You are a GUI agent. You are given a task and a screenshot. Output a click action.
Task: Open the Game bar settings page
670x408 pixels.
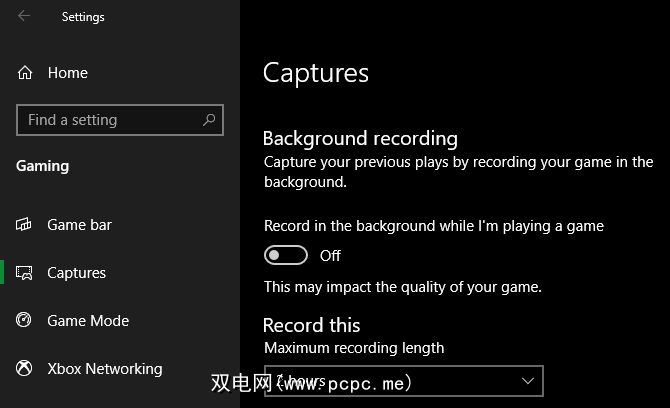point(79,225)
